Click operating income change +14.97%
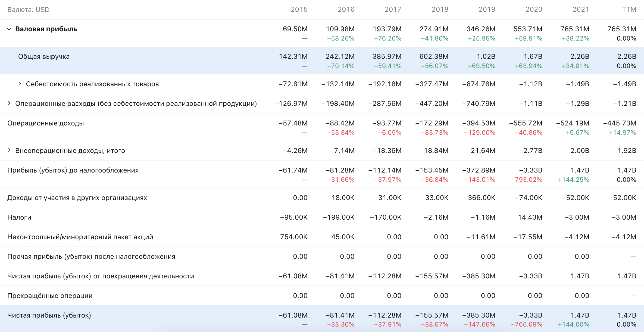Image resolution: width=644 pixels, height=332 pixels. click(x=622, y=133)
